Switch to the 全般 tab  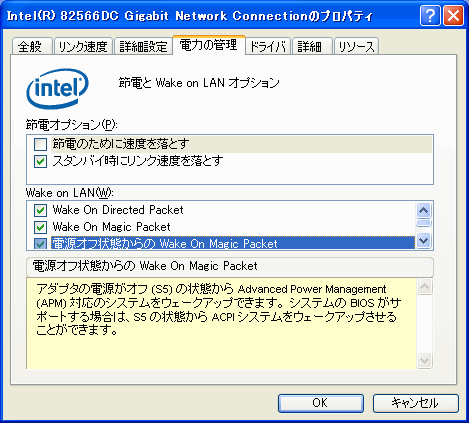(32, 46)
